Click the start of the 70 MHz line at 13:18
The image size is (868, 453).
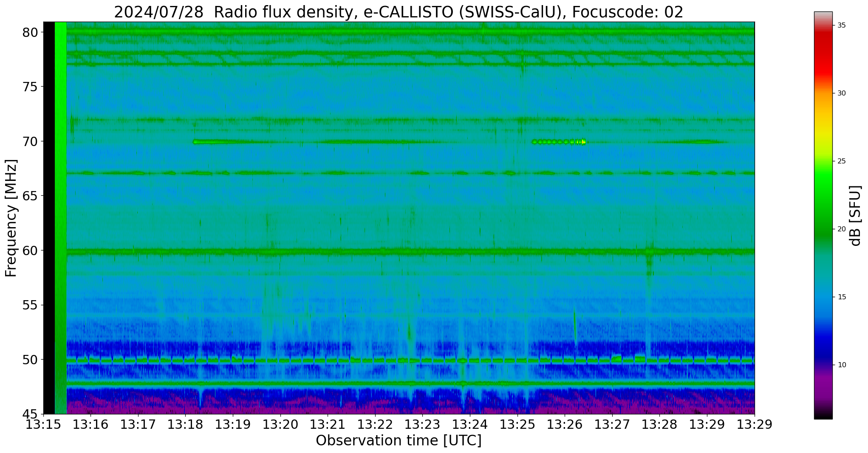click(196, 142)
